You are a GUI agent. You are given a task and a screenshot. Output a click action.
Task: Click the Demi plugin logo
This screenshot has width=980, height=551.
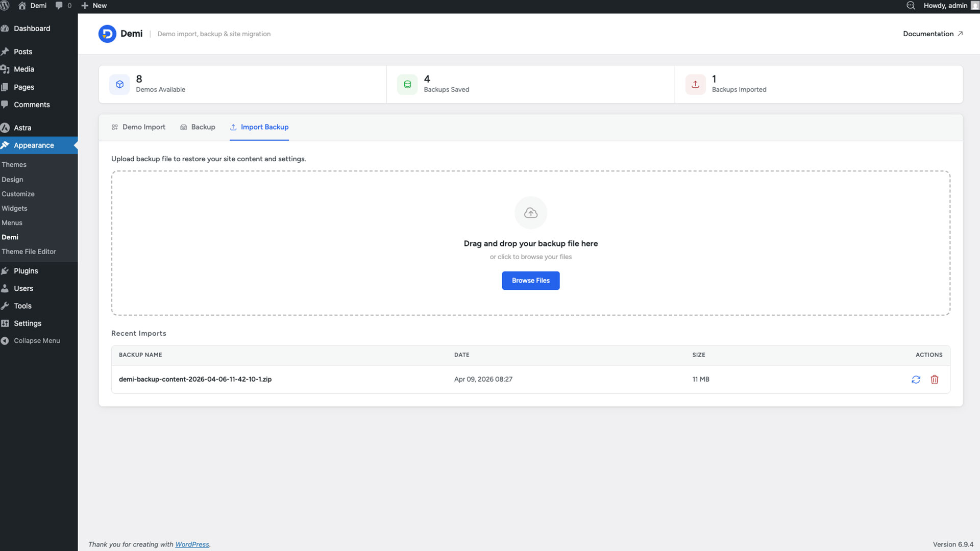pos(107,34)
